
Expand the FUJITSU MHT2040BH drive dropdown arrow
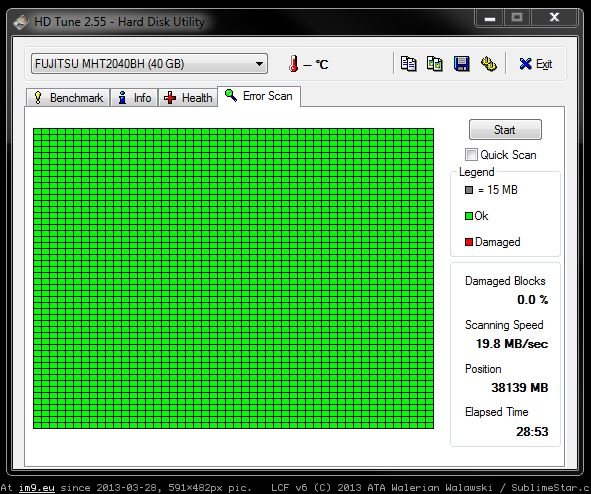coord(259,64)
